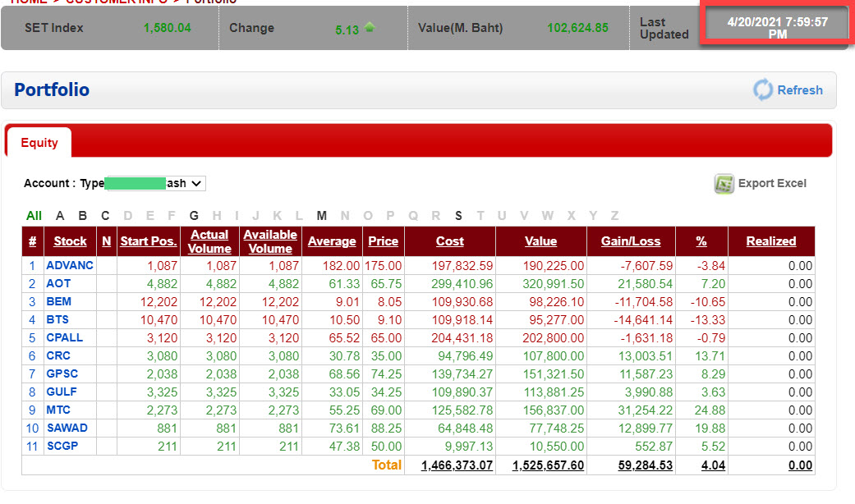
Task: Sort table by Stock column header
Action: pyautogui.click(x=70, y=241)
